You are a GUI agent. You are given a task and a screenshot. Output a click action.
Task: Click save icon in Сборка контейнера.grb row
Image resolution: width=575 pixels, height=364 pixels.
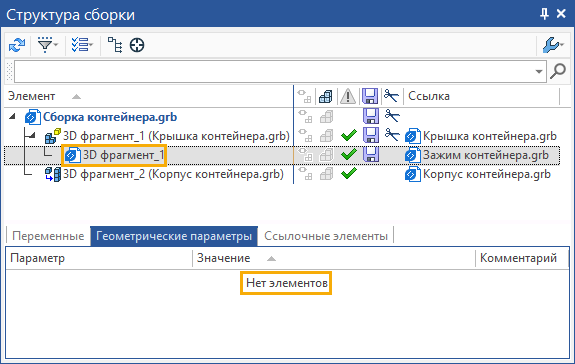(x=371, y=116)
